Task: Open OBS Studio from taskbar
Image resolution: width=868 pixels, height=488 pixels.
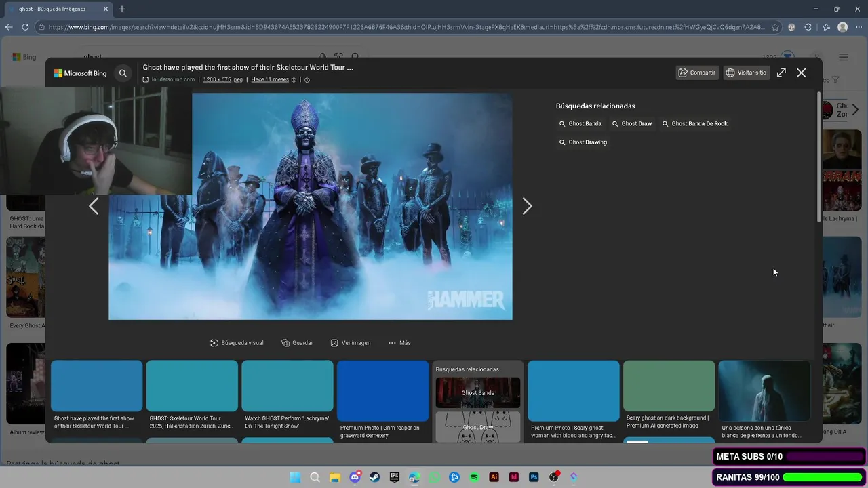Action: 554,477
